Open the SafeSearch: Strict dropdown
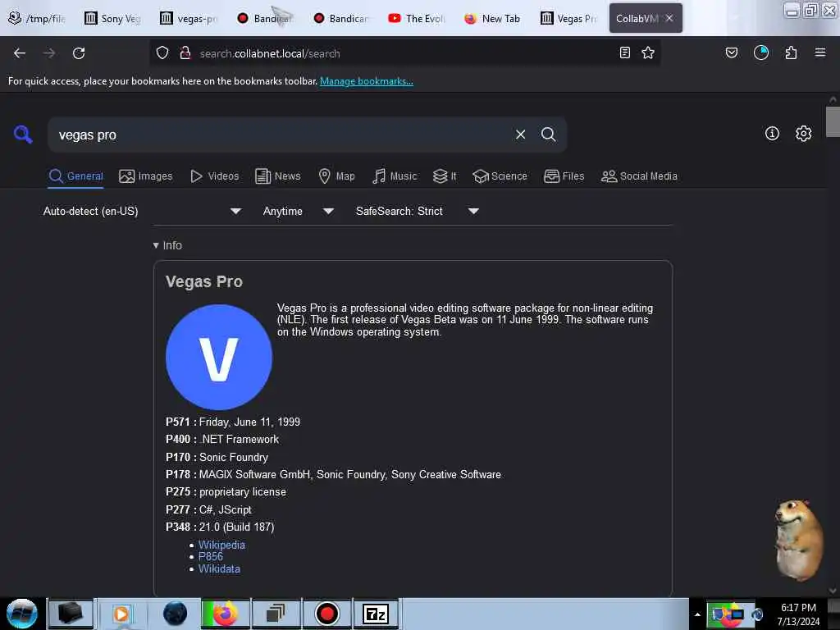This screenshot has height=630, width=840. (x=417, y=211)
